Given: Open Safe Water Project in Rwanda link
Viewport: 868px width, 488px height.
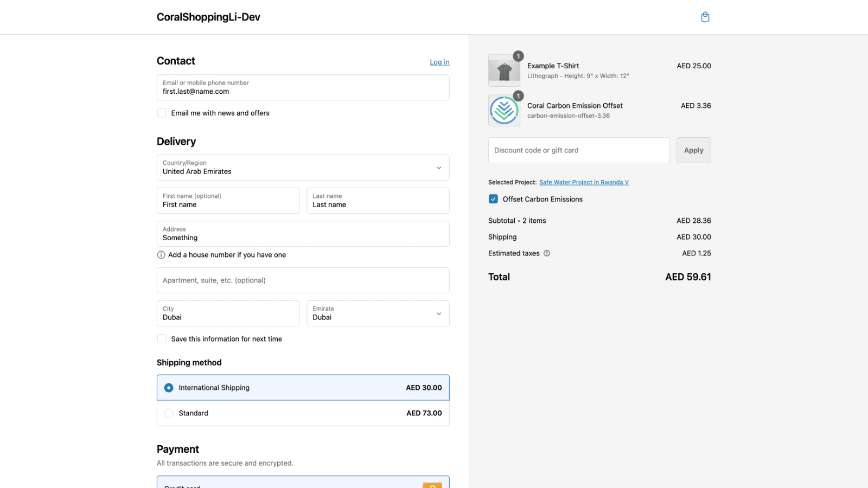Looking at the screenshot, I should 584,182.
